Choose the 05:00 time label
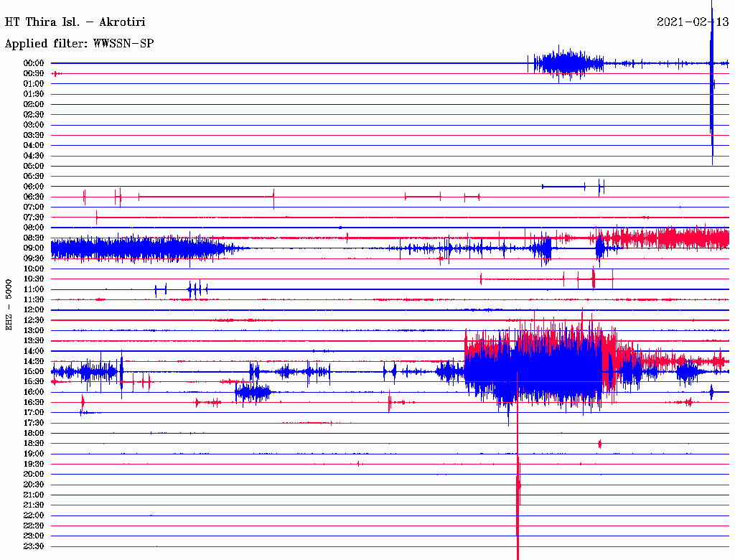Viewport: 735px width, 560px height. (34, 166)
